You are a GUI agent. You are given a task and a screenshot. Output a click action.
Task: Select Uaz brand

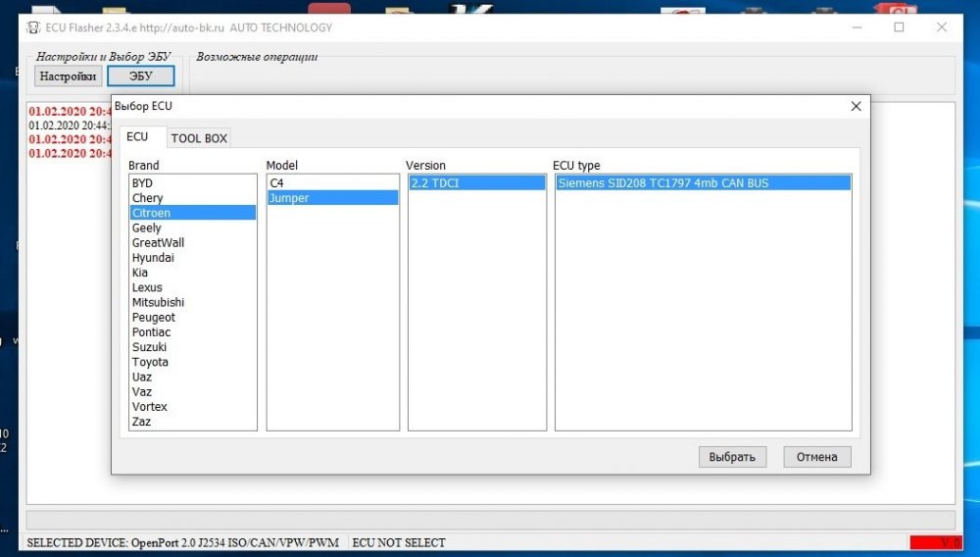(x=192, y=377)
